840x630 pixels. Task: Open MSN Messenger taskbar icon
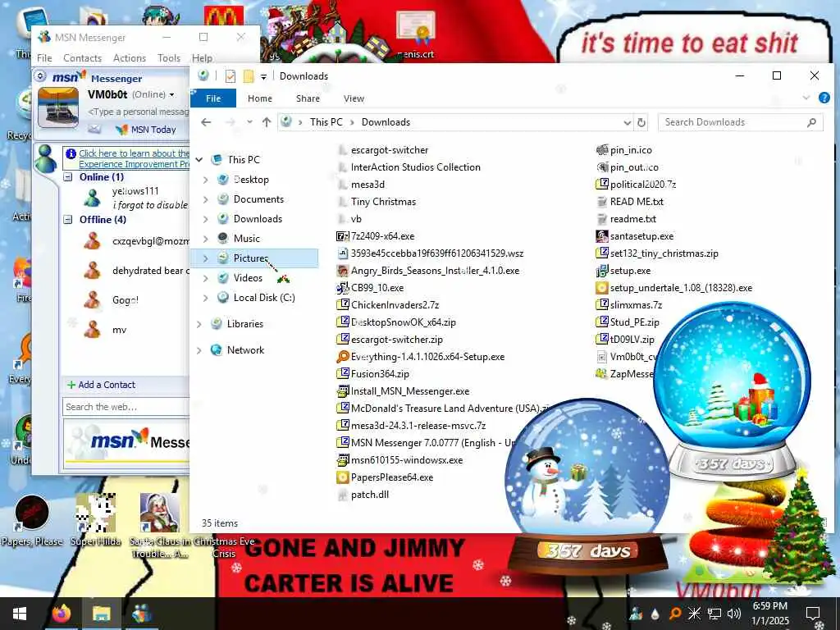(141, 614)
